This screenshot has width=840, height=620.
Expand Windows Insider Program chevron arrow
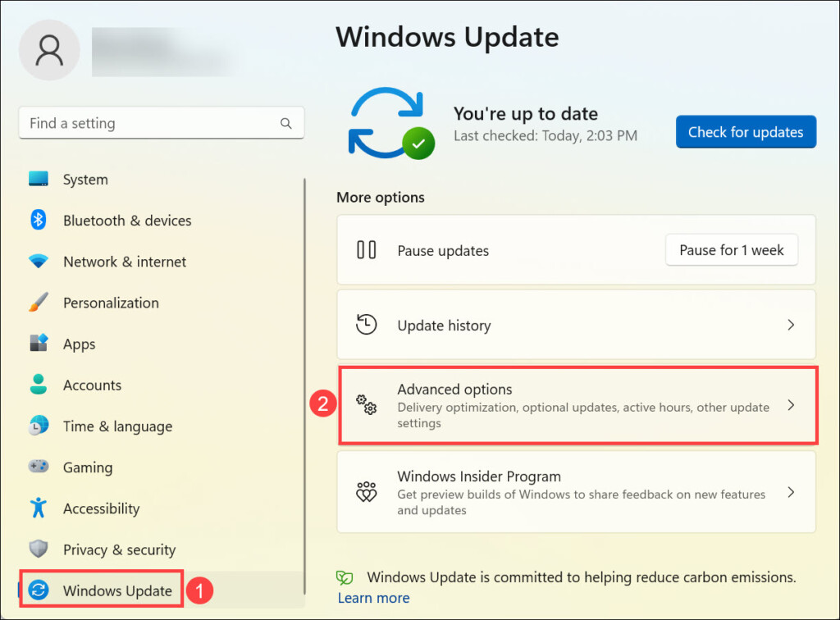pyautogui.click(x=791, y=492)
